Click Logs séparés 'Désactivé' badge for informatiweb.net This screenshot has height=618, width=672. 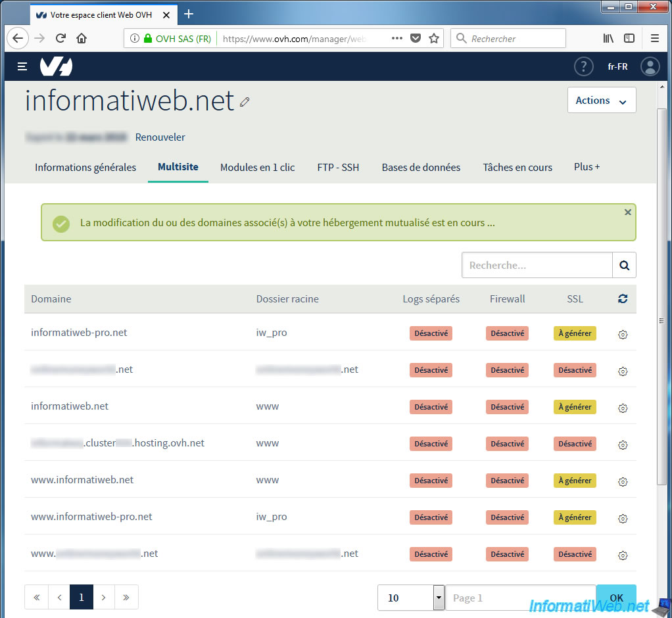[x=431, y=407]
